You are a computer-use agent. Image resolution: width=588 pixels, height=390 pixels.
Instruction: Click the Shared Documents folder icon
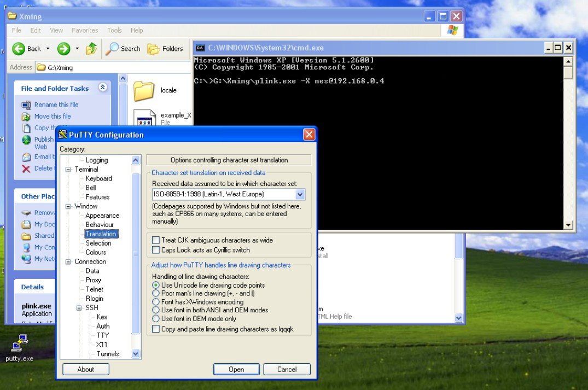pyautogui.click(x=26, y=236)
